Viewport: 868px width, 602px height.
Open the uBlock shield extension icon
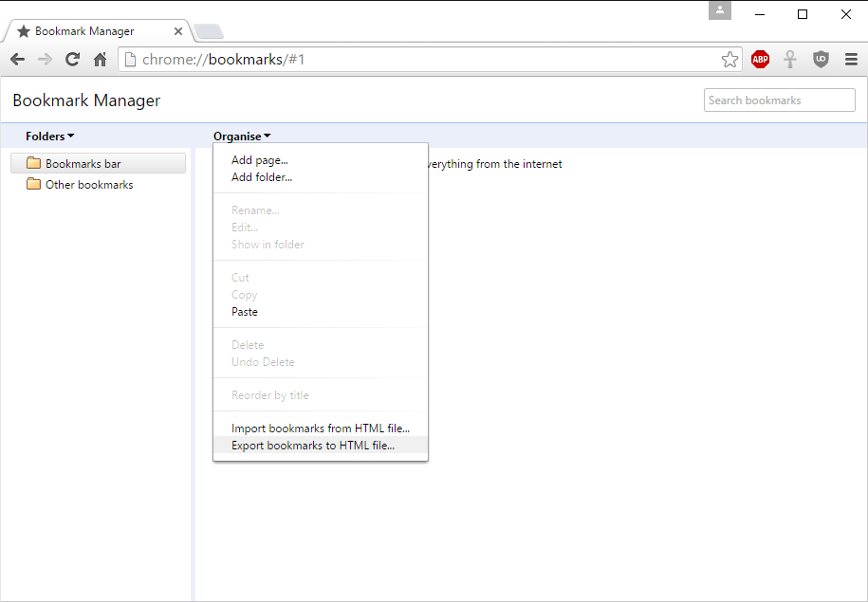(x=821, y=60)
